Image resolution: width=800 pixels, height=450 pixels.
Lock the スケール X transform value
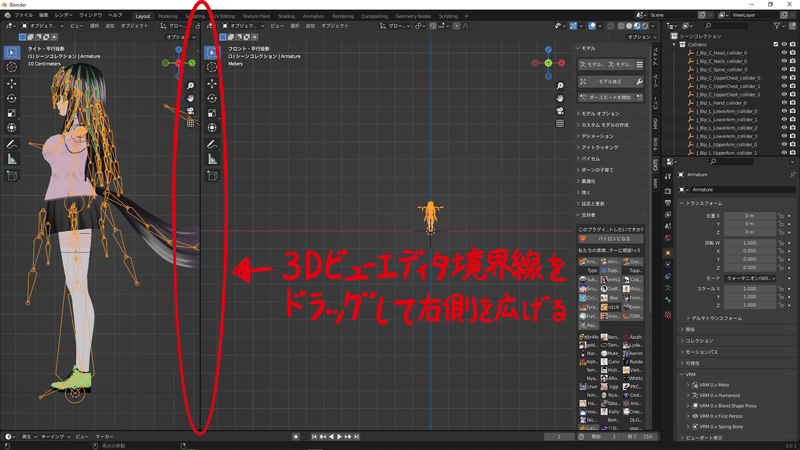click(x=781, y=289)
